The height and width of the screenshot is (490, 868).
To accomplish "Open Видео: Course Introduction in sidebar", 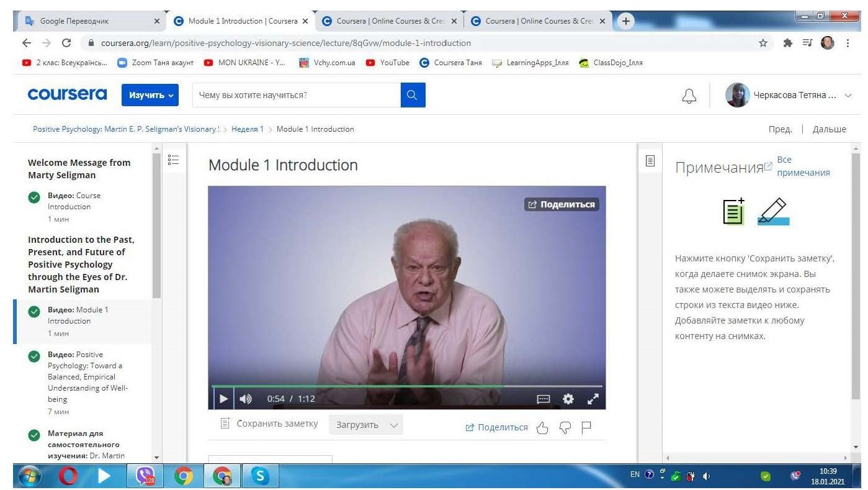I will [82, 207].
